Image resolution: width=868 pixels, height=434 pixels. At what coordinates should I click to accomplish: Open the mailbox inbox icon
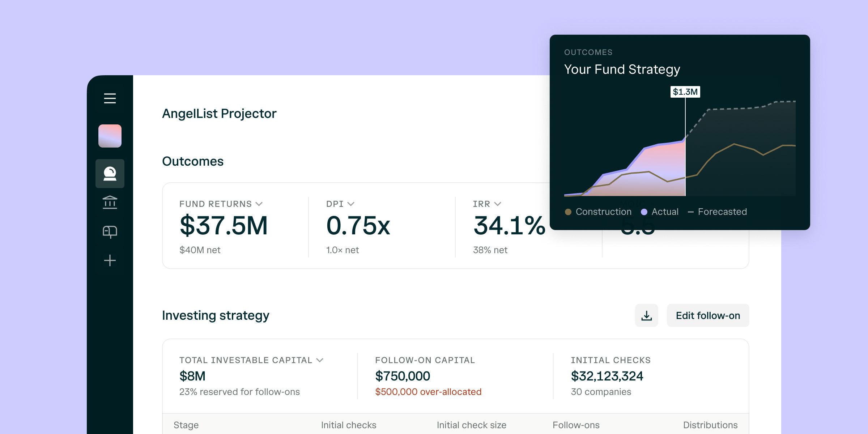pos(110,231)
